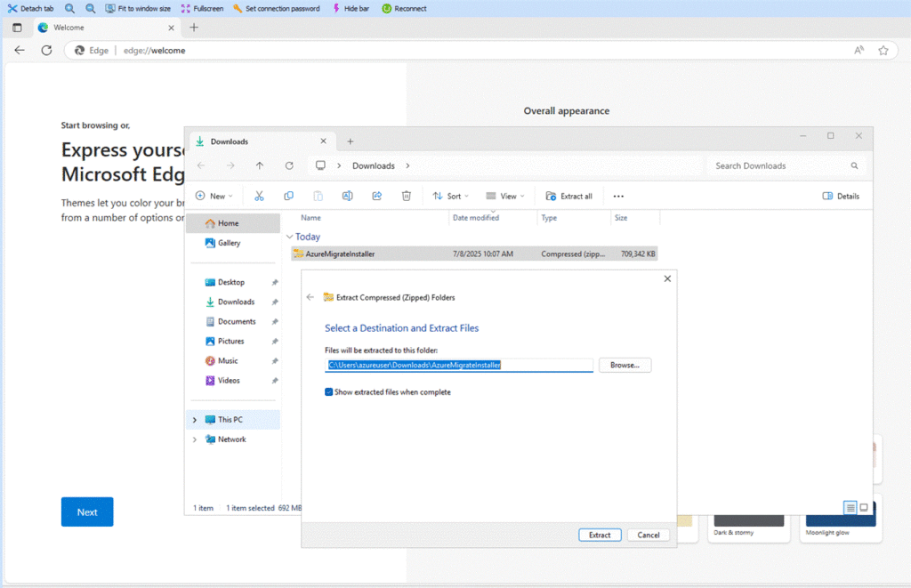Click the Refresh icon in File Explorer
This screenshot has width=911, height=588.
pos(289,165)
